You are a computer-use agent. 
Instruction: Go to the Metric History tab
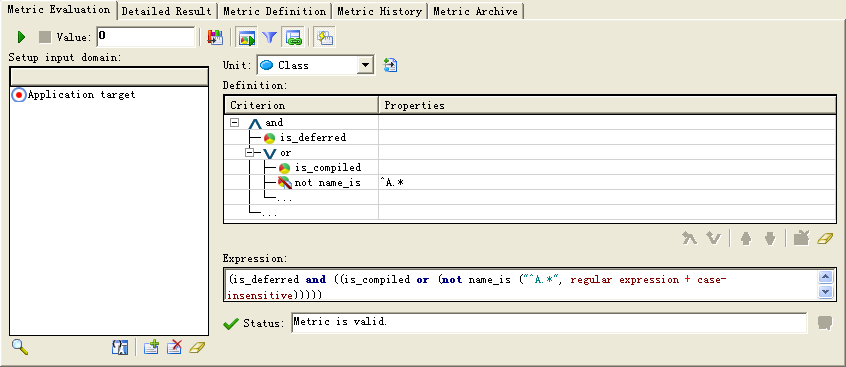coord(379,11)
